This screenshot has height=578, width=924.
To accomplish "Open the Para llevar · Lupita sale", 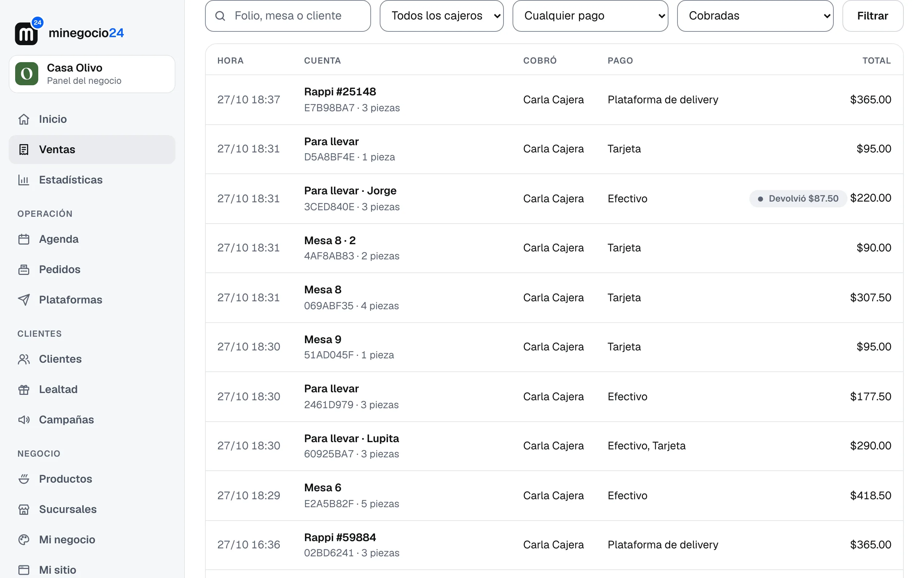I will tap(554, 446).
